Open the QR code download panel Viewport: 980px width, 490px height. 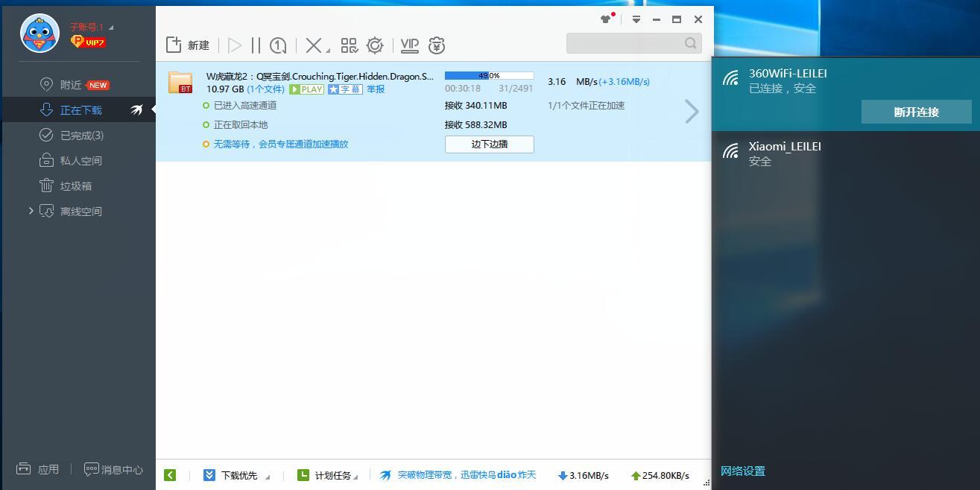point(348,45)
